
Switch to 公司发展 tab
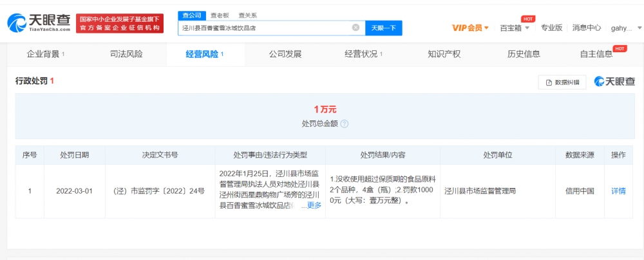[x=285, y=54]
